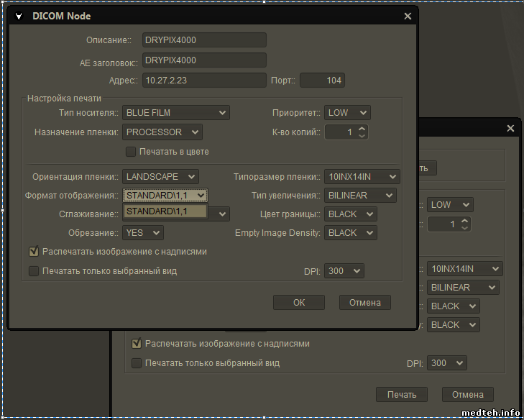Close the DICOM Node dialog
This screenshot has height=420, width=524.
click(x=408, y=16)
